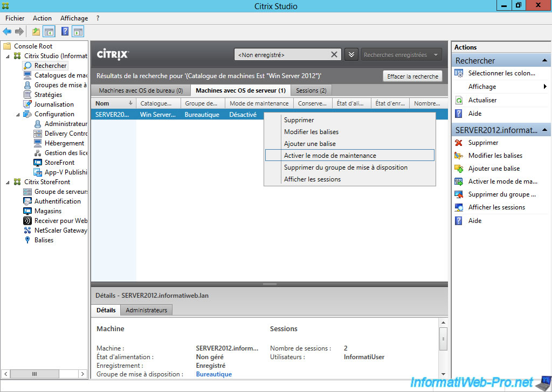Open the Bureautique delivery group link
Screen dimensions: 552x392
click(x=213, y=374)
